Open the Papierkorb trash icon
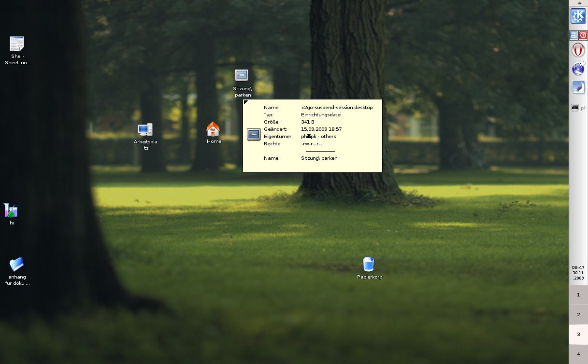The image size is (588, 364). [x=369, y=265]
